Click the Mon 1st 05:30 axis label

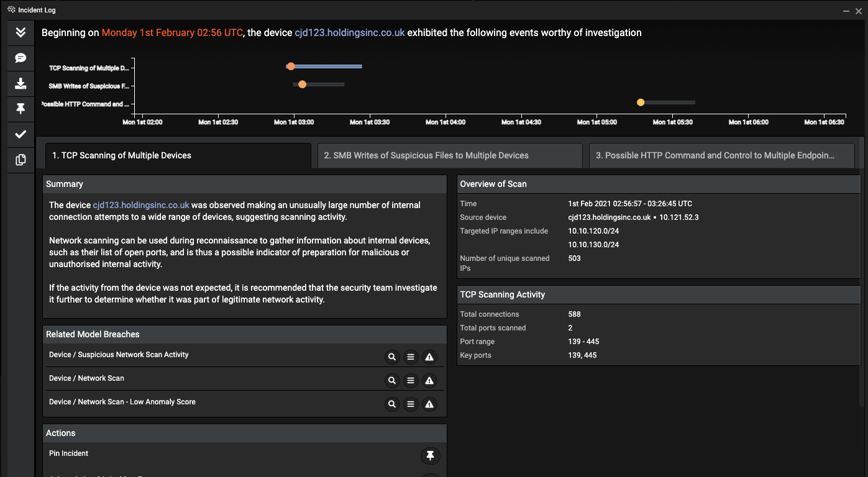pyautogui.click(x=672, y=122)
